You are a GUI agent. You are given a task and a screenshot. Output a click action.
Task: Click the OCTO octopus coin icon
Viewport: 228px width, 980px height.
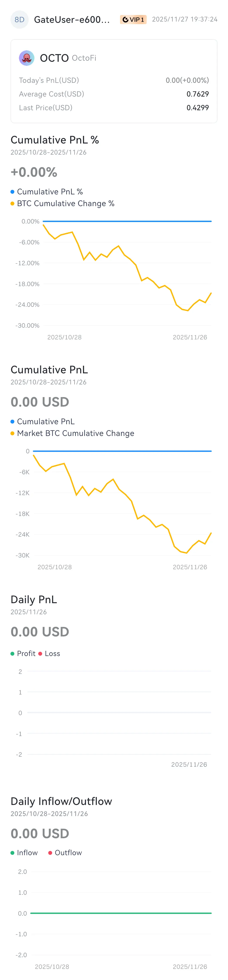(26, 58)
